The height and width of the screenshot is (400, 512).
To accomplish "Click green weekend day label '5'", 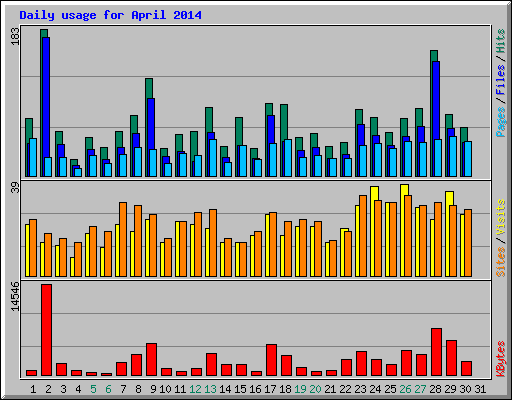I will coord(93,389).
